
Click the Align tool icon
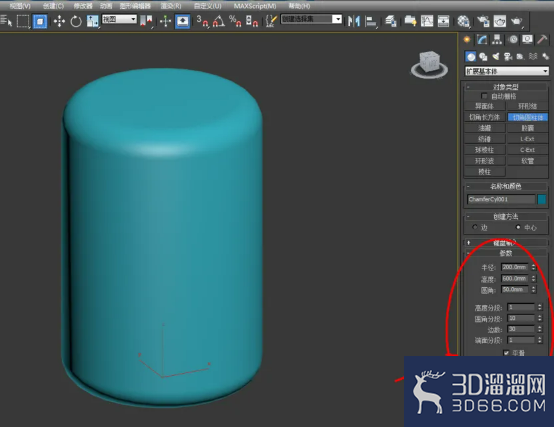pyautogui.click(x=370, y=22)
